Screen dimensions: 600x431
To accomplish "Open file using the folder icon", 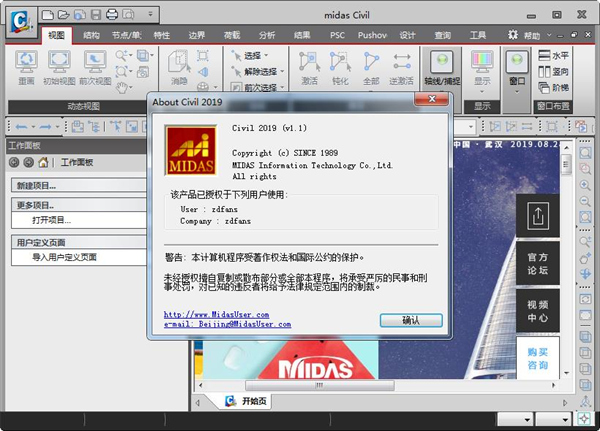I will [64, 15].
